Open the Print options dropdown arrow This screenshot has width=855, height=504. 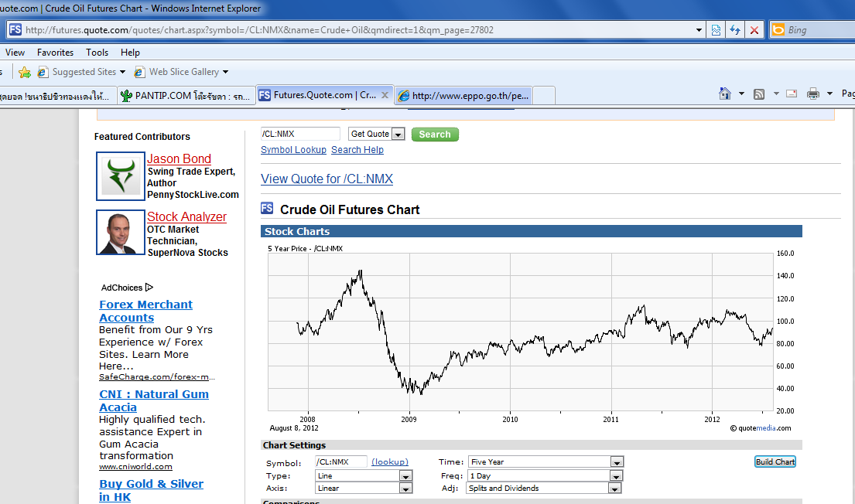[830, 94]
